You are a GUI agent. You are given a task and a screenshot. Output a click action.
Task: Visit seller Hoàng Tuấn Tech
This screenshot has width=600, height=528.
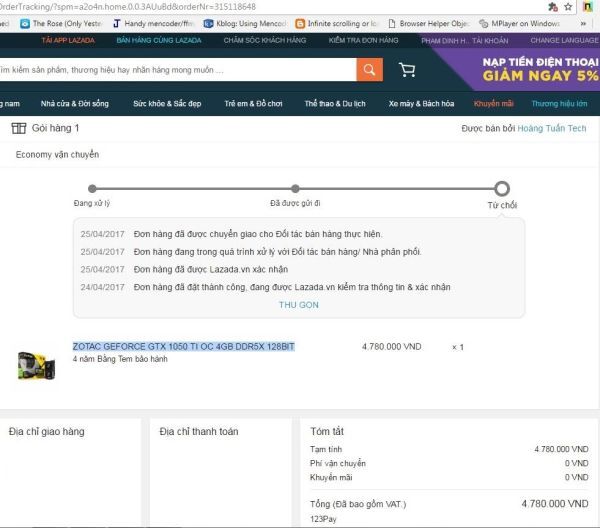tap(552, 129)
